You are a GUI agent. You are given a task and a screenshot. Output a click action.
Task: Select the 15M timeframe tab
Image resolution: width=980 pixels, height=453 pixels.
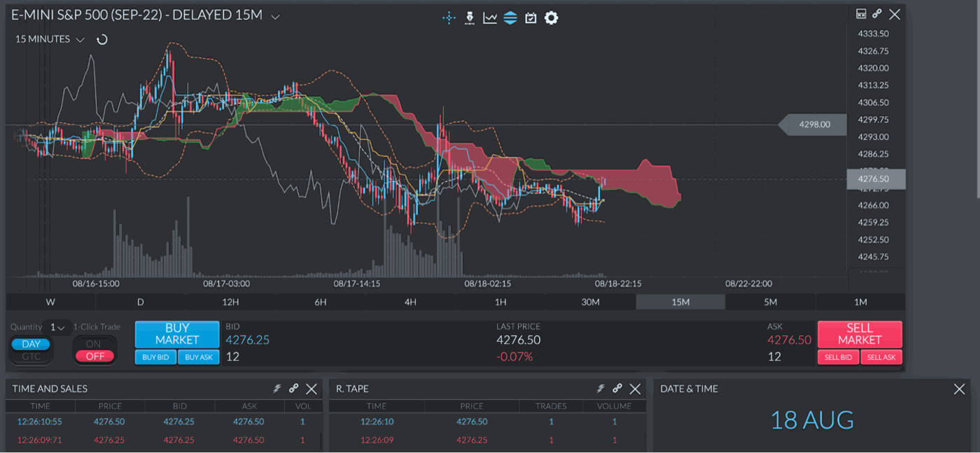tap(680, 302)
